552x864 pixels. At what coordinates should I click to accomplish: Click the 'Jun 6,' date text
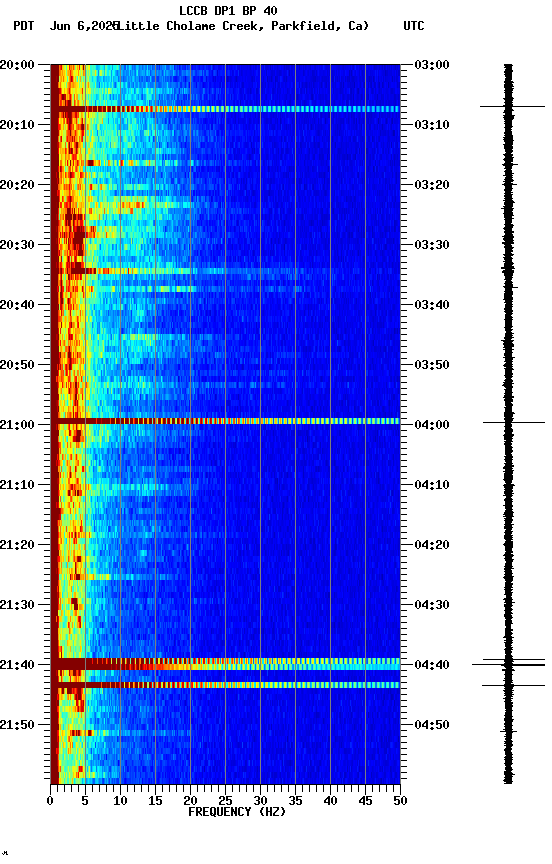68,26
